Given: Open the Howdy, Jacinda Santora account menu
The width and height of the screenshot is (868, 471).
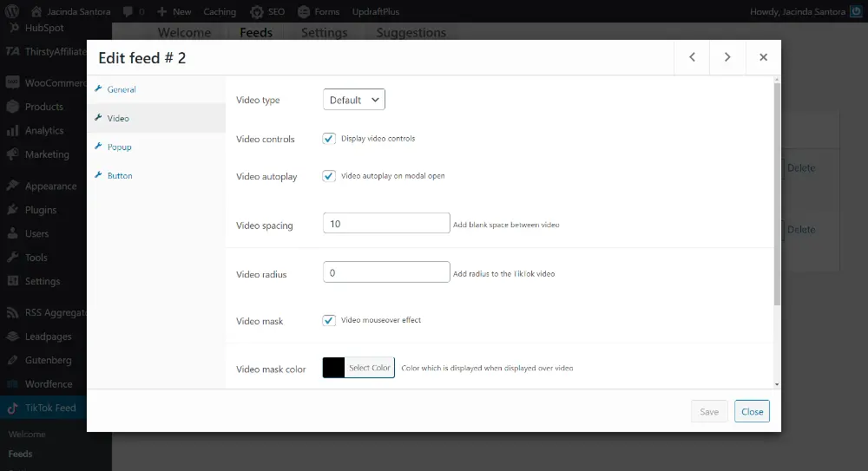Looking at the screenshot, I should pos(804,12).
